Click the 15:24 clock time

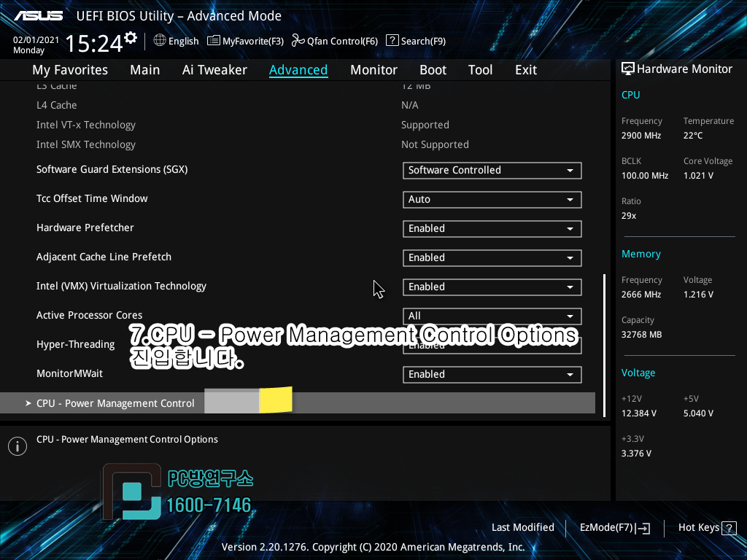pos(94,44)
